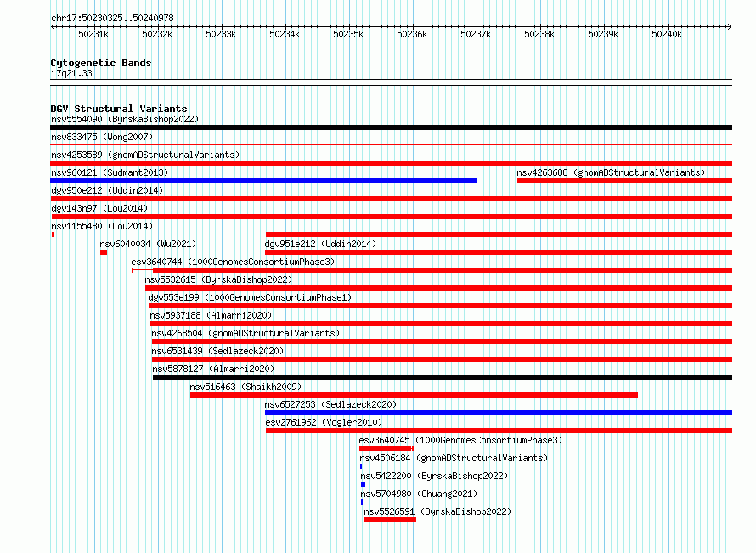This screenshot has height=553, width=756.
Task: Open the nsv833475 (Wong2007) label
Action: point(102,137)
